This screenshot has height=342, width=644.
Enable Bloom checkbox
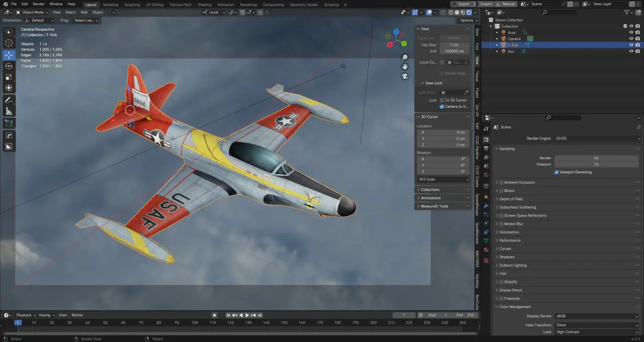click(501, 191)
